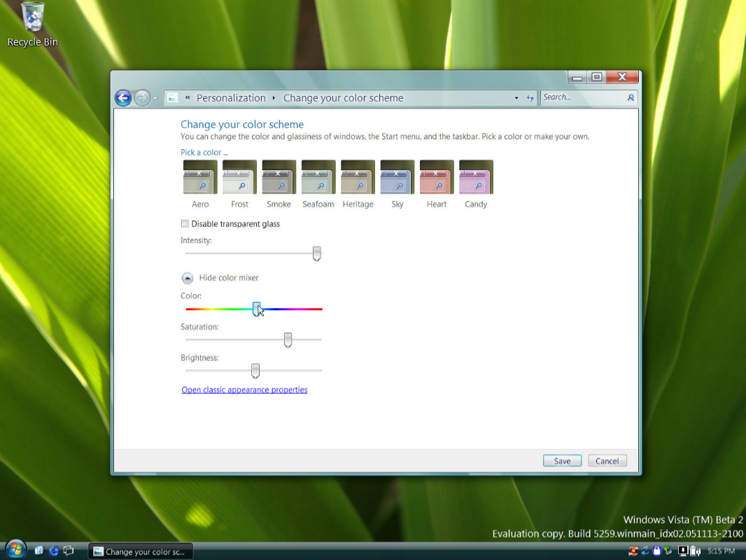Open the address bar history dropdown
The height and width of the screenshot is (560, 746).
tap(516, 98)
